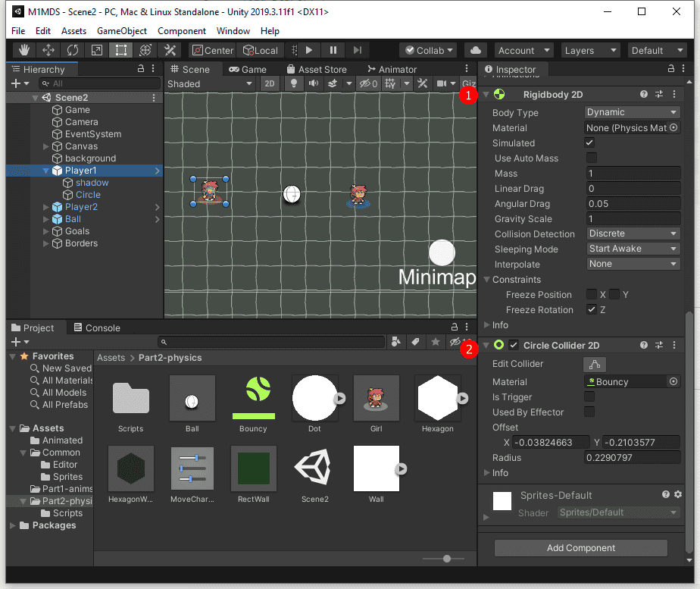The image size is (700, 589).
Task: Adjust the asset thumbnail size slider
Action: tap(447, 559)
